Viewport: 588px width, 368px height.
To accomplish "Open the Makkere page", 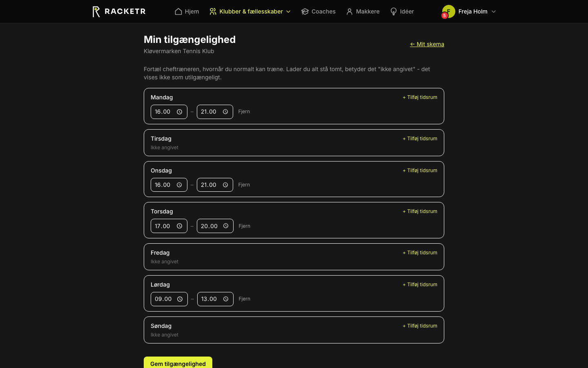I will (363, 11).
